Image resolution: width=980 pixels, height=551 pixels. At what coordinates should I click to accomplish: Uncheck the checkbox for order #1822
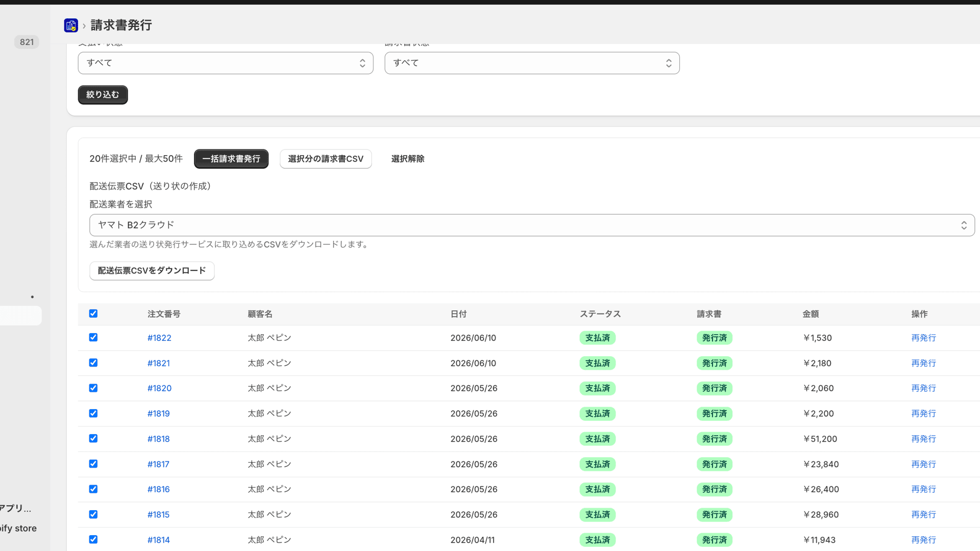93,337
